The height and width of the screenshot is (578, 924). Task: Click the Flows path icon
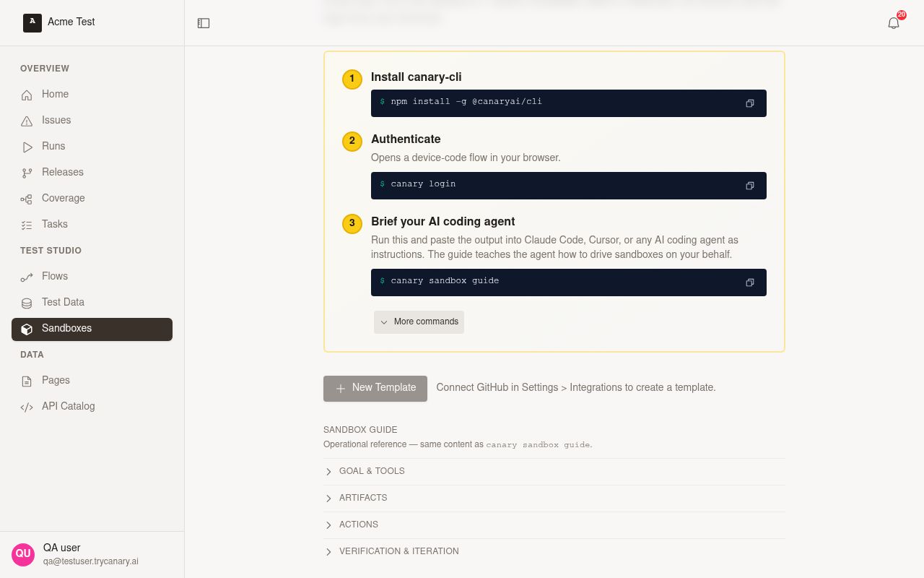pos(27,277)
